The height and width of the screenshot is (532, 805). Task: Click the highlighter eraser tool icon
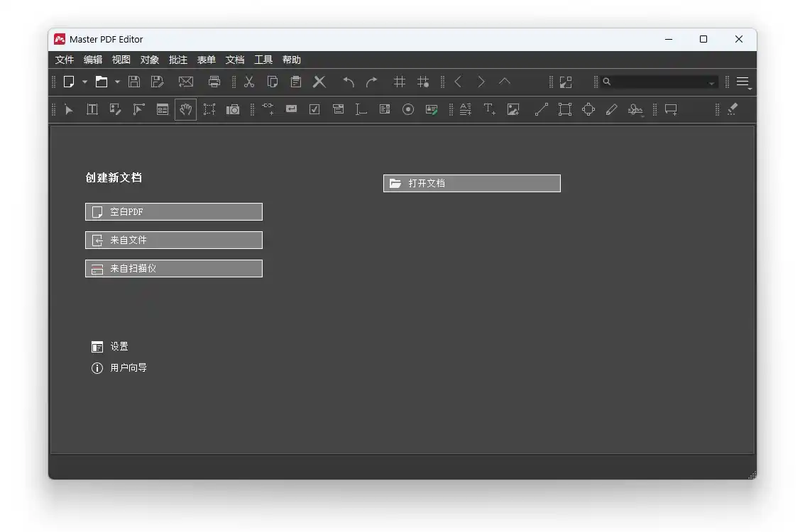point(733,109)
